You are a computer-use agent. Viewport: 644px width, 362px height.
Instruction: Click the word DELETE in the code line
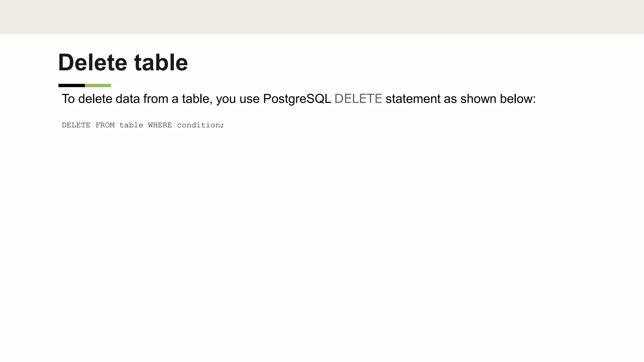76,125
